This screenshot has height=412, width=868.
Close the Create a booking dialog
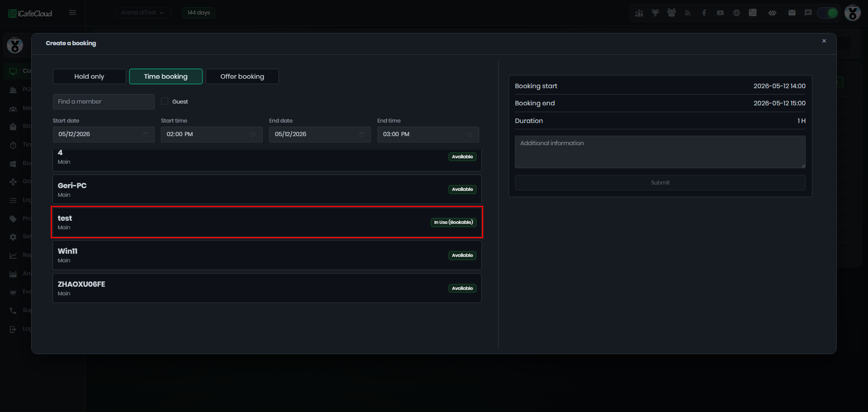pos(824,41)
